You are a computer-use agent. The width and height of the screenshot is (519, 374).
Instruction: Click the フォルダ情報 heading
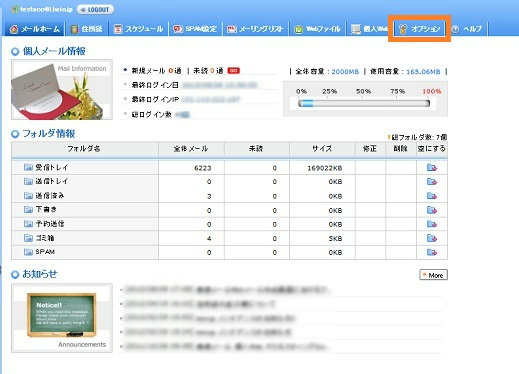[49, 134]
